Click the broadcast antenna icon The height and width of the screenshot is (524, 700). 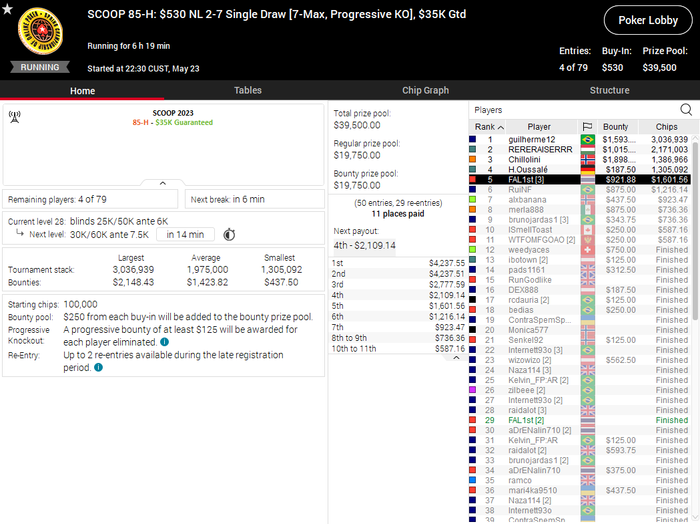pyautogui.click(x=15, y=117)
